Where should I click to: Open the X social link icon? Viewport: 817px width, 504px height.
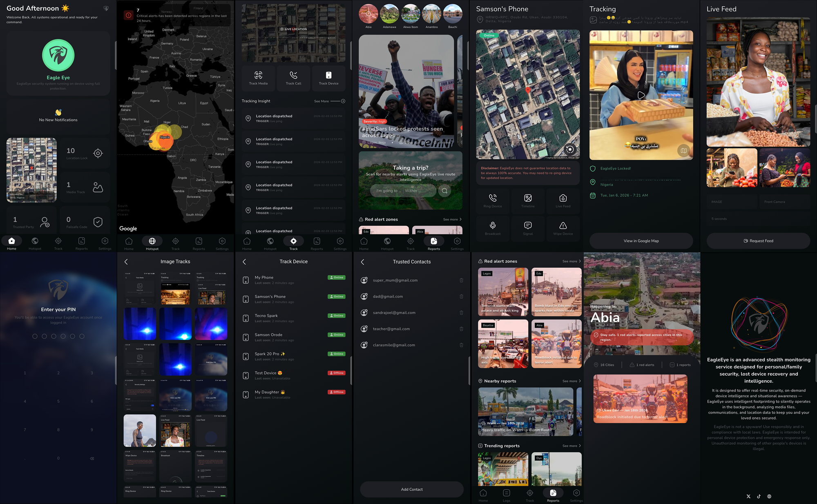tap(748, 496)
